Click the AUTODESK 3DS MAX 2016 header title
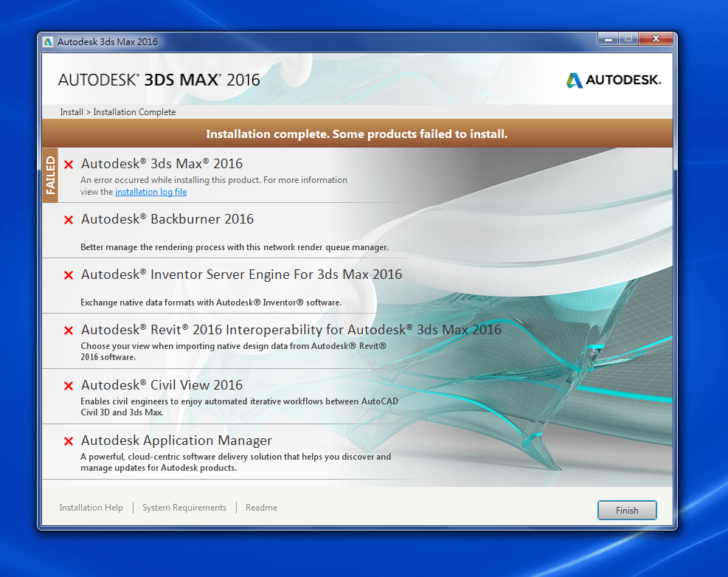This screenshot has height=577, width=728. 159,80
